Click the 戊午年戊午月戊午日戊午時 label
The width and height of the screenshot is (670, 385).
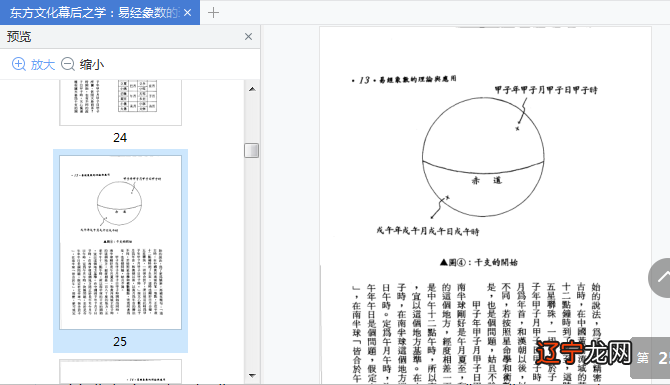[428, 231]
